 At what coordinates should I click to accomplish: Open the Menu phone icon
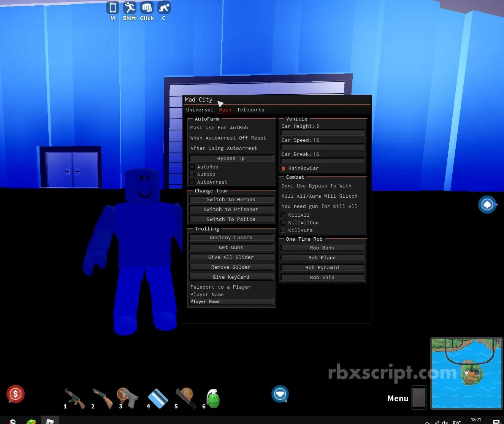(x=419, y=398)
